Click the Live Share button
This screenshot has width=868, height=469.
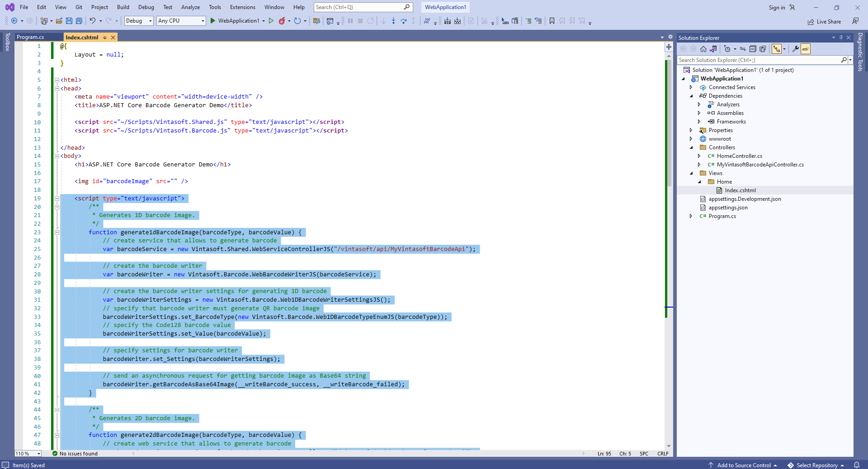(x=825, y=22)
